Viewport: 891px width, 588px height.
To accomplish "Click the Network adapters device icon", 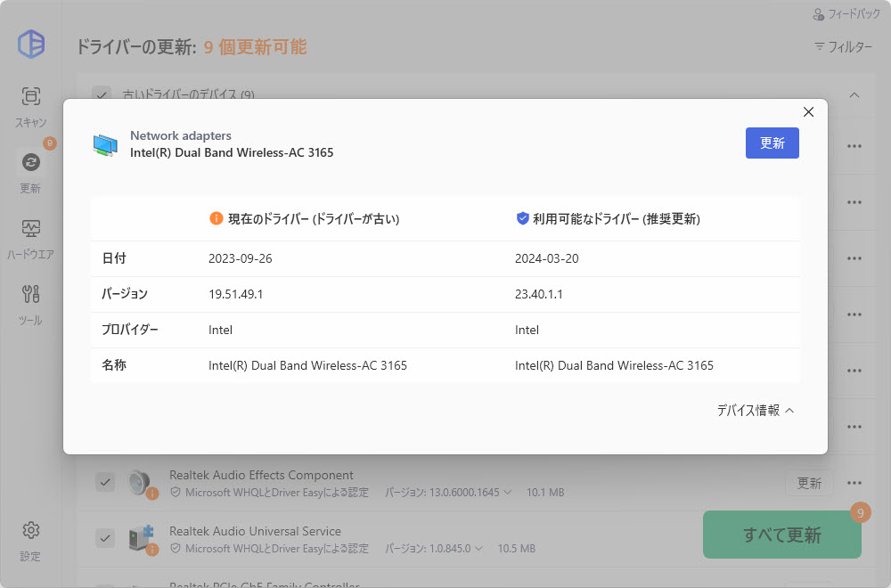I will [x=106, y=145].
